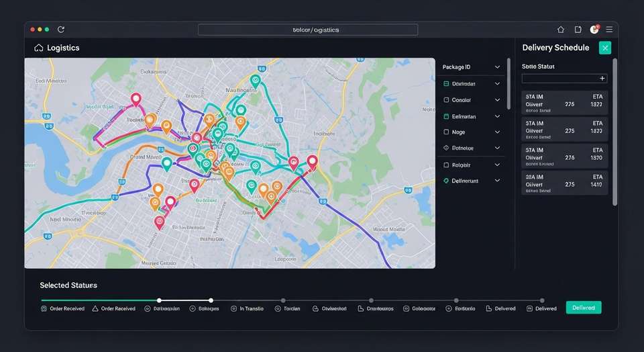Viewport: 644px width, 352px height.
Task: Open the browser home icon in toolbar
Action: [x=561, y=30]
